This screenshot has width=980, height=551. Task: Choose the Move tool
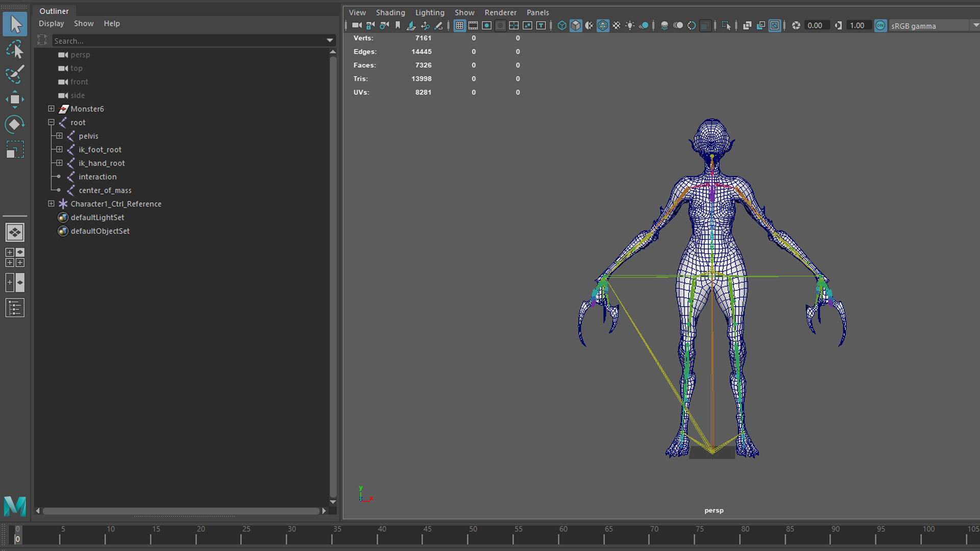click(15, 99)
